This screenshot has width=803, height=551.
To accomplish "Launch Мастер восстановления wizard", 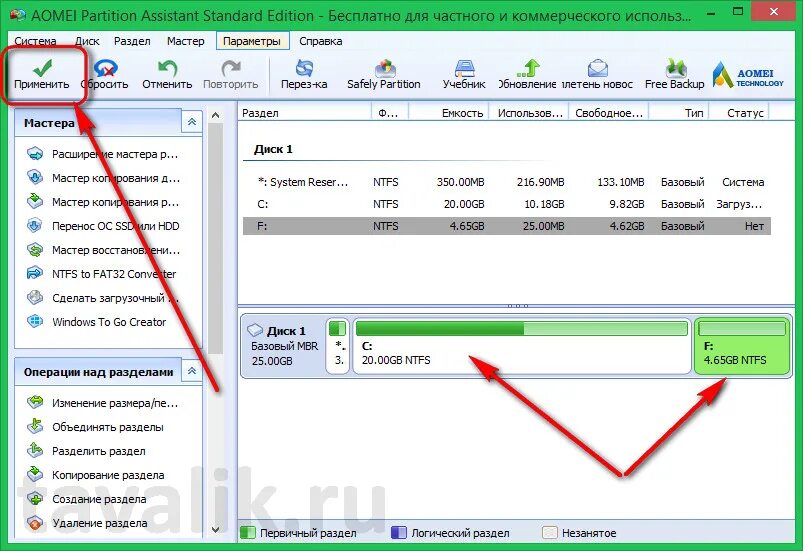I will pyautogui.click(x=102, y=250).
